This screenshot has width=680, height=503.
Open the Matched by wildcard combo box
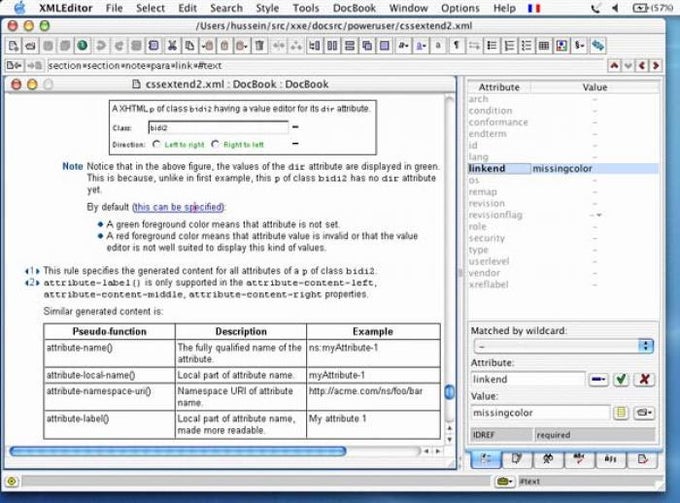point(563,346)
